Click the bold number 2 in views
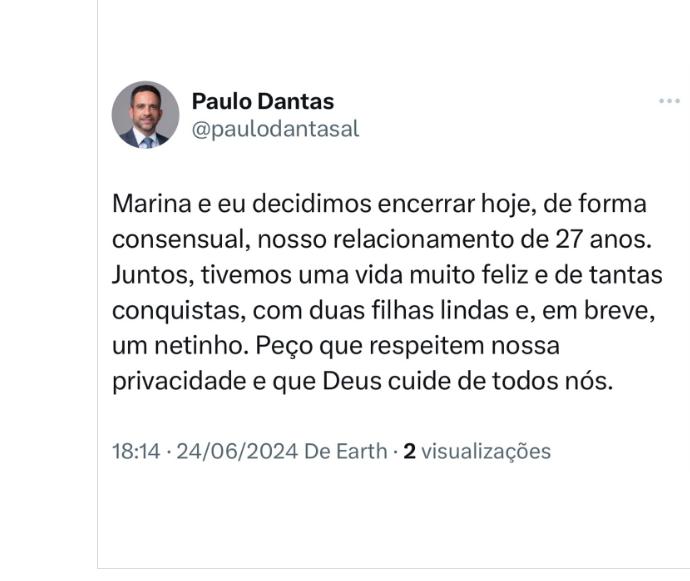The height and width of the screenshot is (581, 690). pos(409,451)
